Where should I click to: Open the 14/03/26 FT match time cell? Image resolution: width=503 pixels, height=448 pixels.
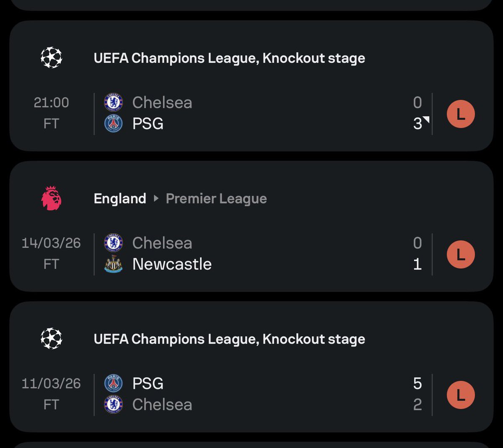tap(51, 253)
